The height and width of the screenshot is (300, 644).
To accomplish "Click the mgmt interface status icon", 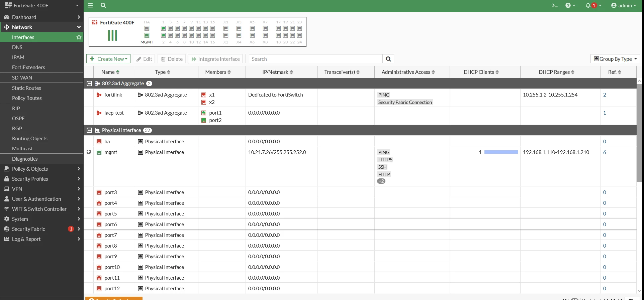I will (x=99, y=152).
